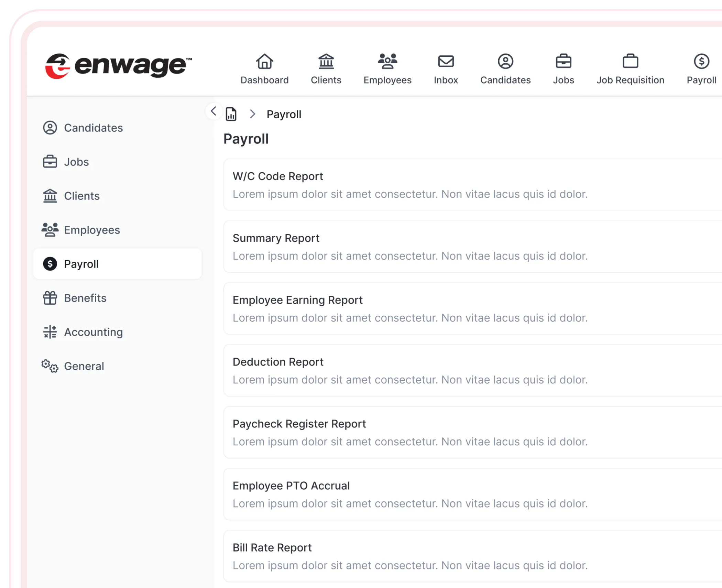Viewport: 722px width, 588px height.
Task: Select Benefits in the left sidebar
Action: [85, 298]
